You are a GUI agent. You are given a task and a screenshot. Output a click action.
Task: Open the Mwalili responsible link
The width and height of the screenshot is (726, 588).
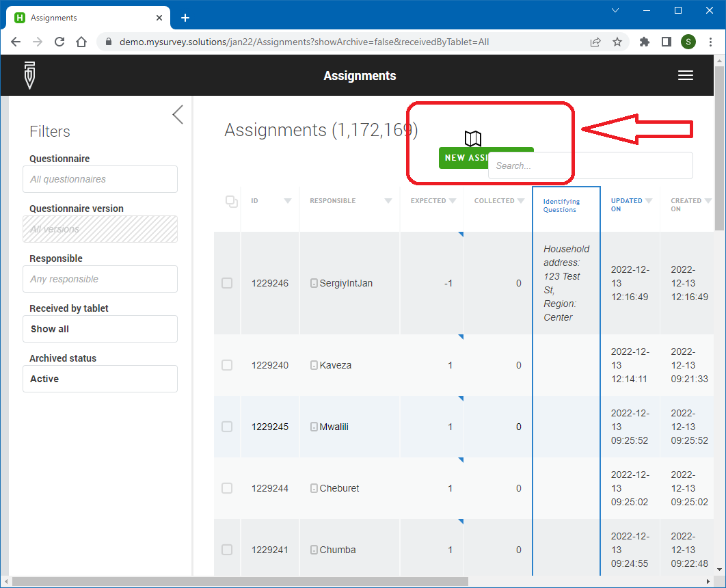click(x=334, y=427)
